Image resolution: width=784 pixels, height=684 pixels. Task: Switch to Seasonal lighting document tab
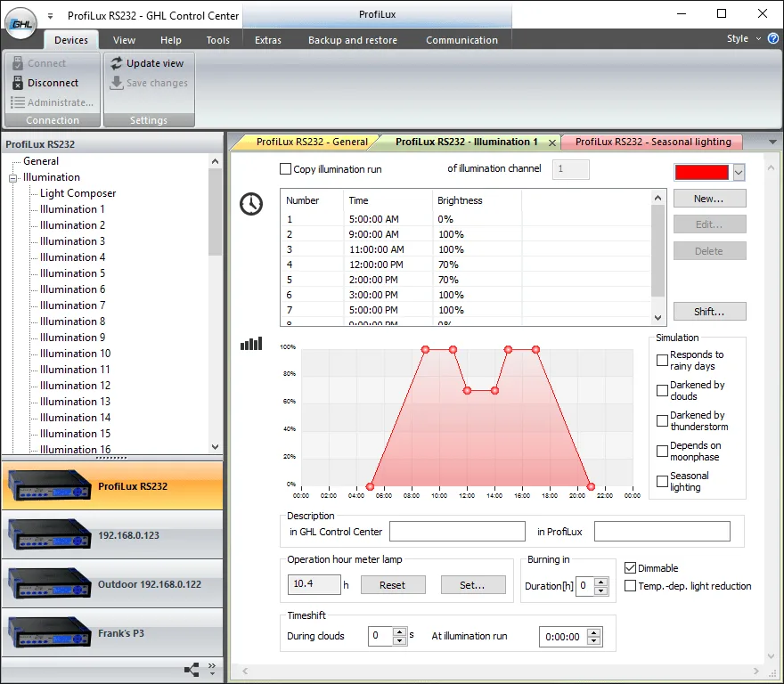pos(652,142)
